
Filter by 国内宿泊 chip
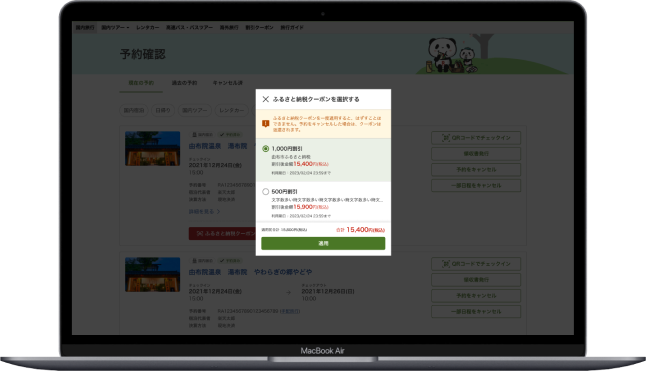pos(134,110)
